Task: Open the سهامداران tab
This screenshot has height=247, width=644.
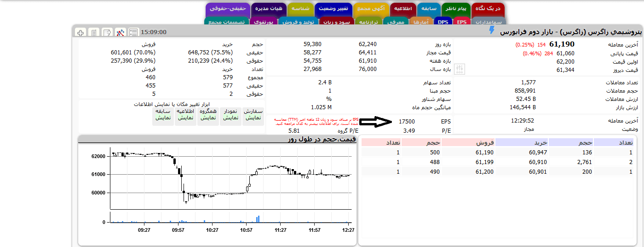Action: 488,22
